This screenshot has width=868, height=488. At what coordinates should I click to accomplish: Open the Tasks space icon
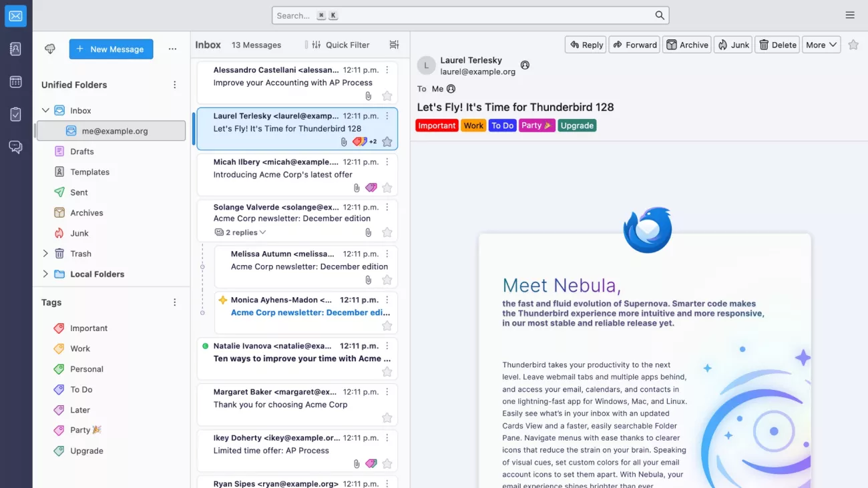(x=15, y=114)
